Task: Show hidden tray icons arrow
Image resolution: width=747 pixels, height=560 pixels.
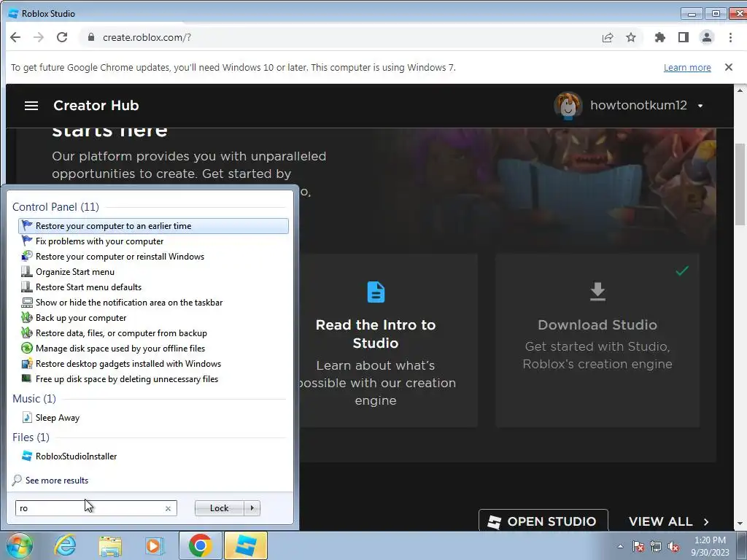Action: [620, 546]
